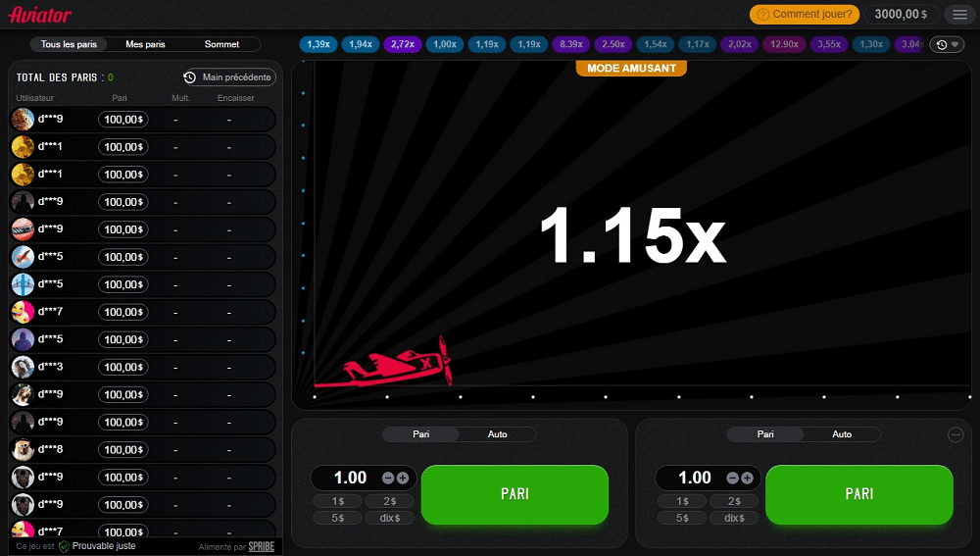Switch right bet panel to Auto mode

point(842,434)
